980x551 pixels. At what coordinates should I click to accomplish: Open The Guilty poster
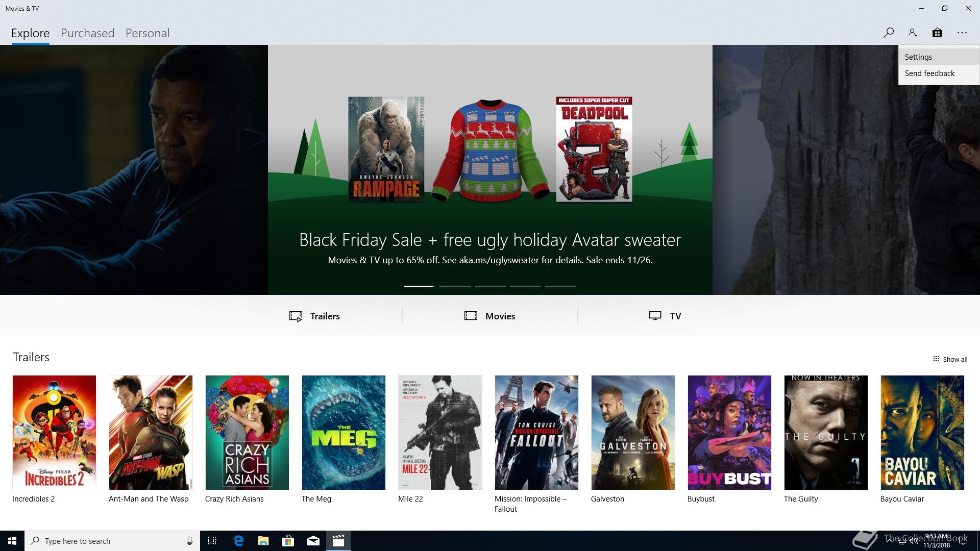coord(826,433)
